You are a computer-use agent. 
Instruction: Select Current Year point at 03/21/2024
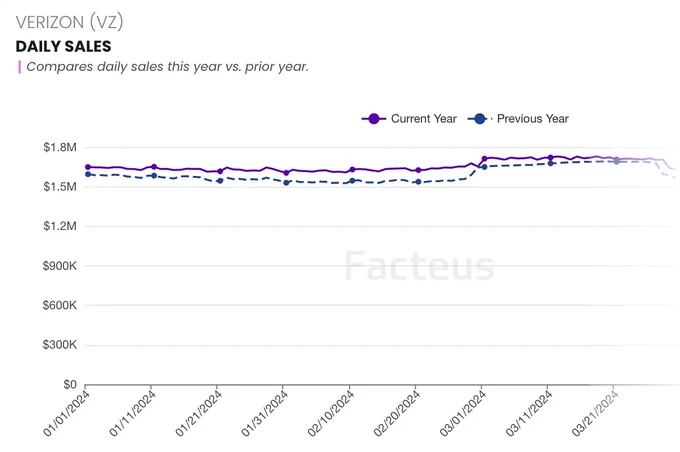point(617,159)
